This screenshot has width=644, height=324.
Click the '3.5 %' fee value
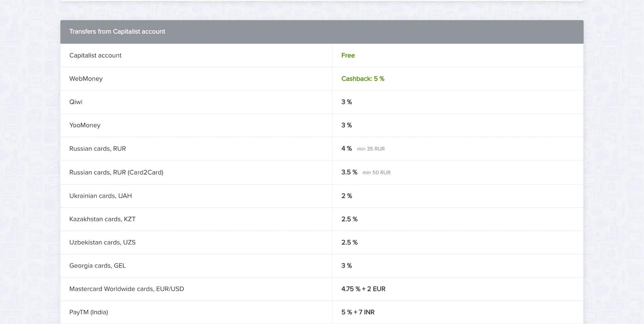[x=349, y=172]
